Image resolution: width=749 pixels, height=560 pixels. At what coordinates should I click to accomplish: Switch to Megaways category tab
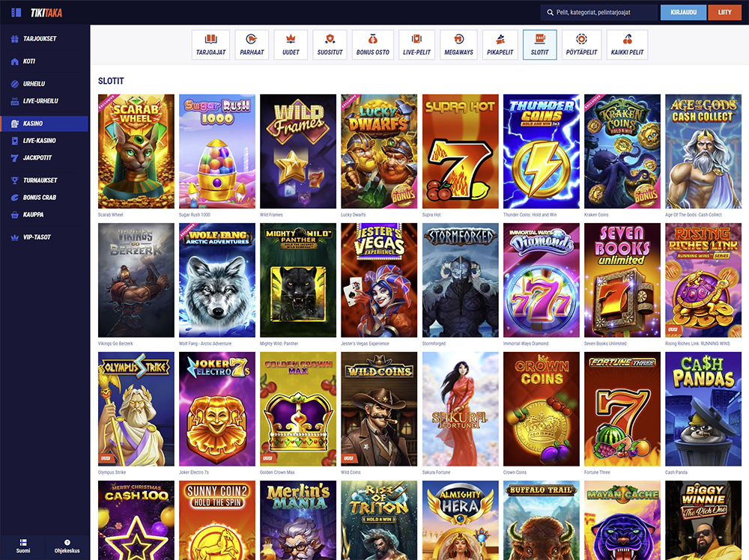(458, 45)
